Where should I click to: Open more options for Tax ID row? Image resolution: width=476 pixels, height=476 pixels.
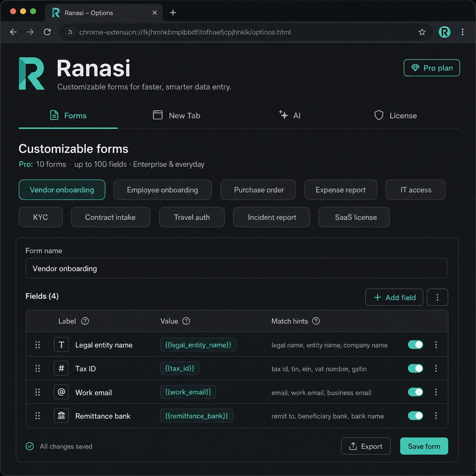pyautogui.click(x=436, y=368)
